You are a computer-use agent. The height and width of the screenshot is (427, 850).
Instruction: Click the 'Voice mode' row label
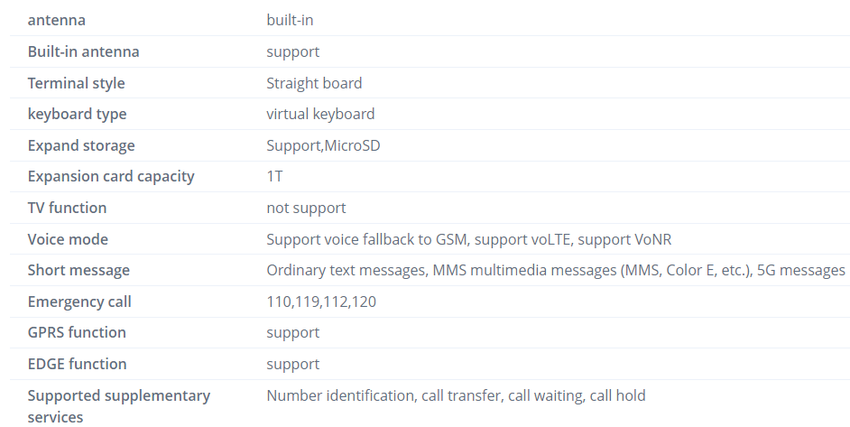coord(68,239)
